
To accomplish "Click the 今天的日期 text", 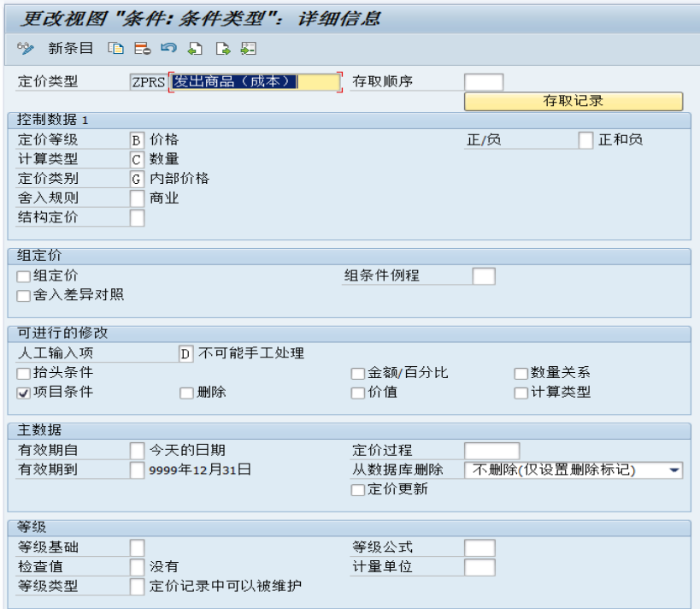I will tap(187, 451).
